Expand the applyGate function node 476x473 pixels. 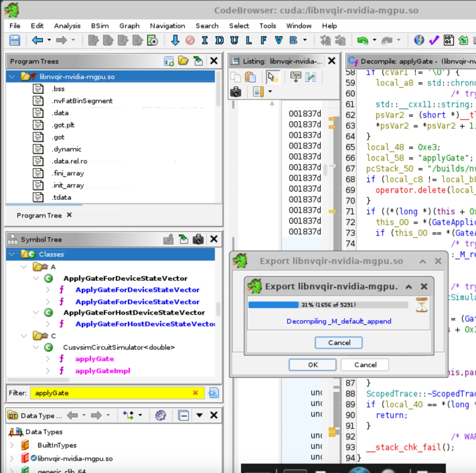tap(48, 359)
